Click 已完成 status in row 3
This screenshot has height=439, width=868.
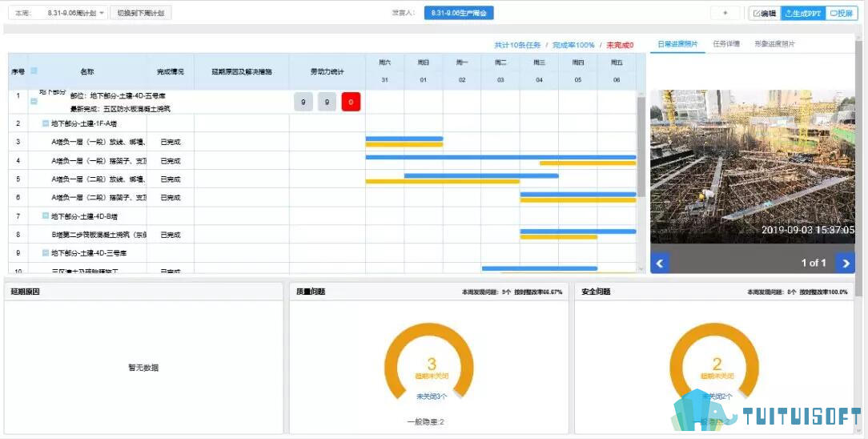point(171,143)
